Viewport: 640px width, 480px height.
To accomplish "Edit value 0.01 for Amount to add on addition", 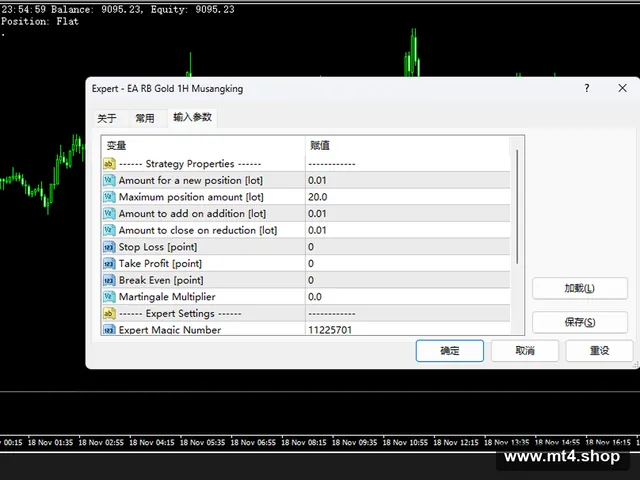I will coord(407,213).
